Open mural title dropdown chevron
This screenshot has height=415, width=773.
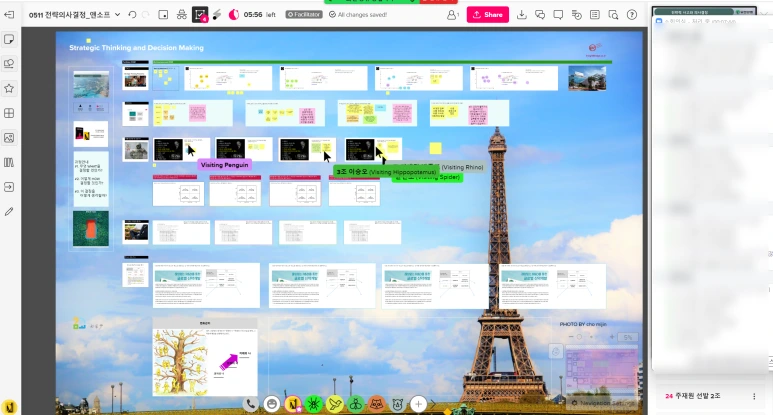pos(117,15)
